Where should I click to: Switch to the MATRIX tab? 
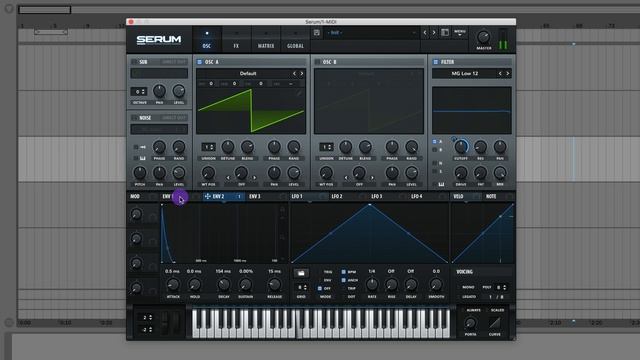click(266, 40)
